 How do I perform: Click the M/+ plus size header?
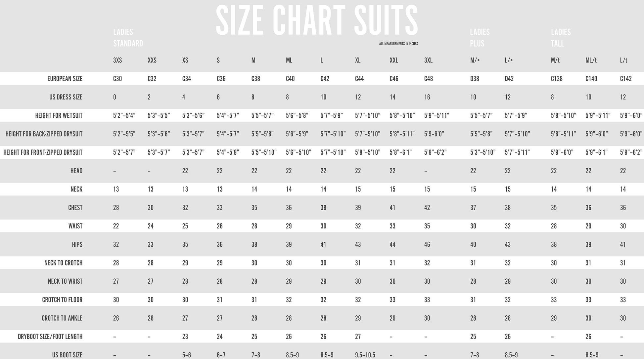pyautogui.click(x=475, y=60)
